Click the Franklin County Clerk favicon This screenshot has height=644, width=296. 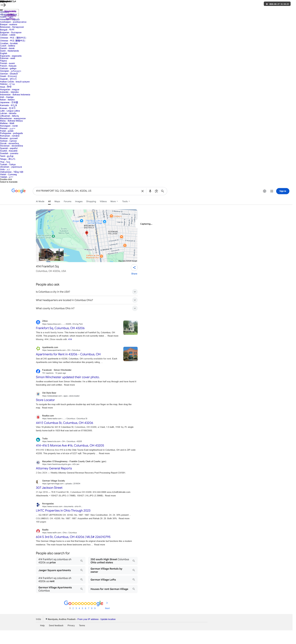coord(38,463)
